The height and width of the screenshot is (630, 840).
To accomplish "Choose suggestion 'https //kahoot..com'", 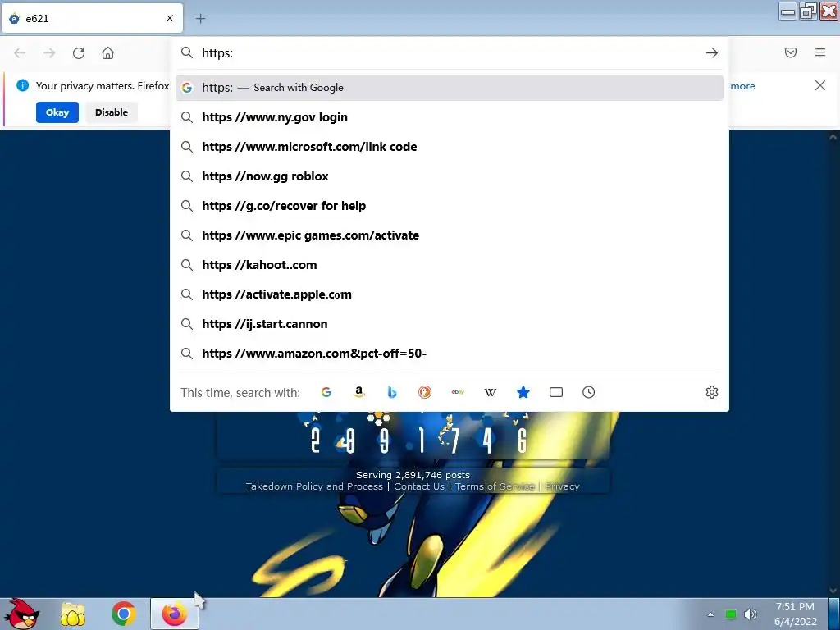I will pyautogui.click(x=450, y=265).
